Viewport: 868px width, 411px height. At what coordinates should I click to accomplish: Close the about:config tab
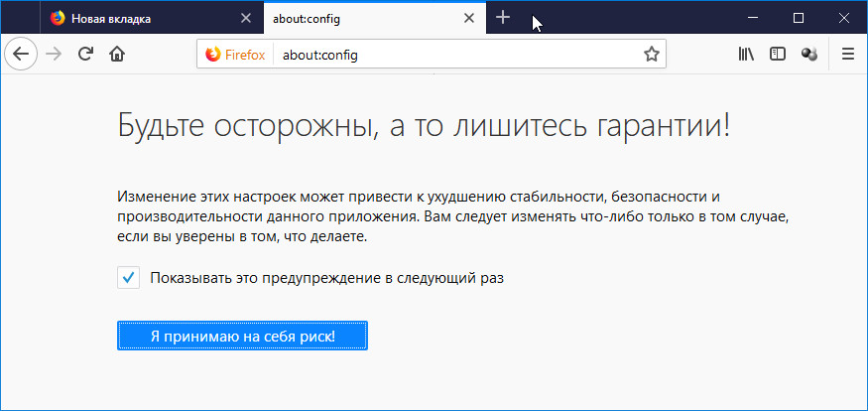pos(469,18)
